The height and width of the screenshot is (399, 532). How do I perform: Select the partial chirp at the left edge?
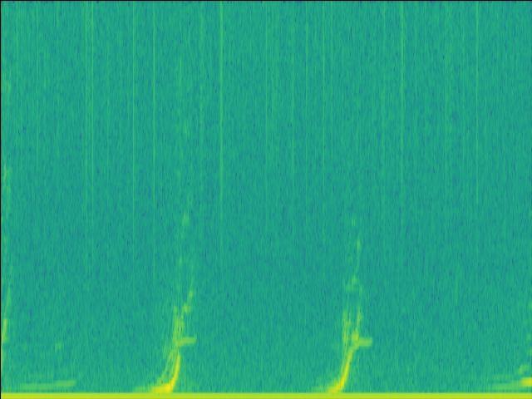pyautogui.click(x=3, y=324)
